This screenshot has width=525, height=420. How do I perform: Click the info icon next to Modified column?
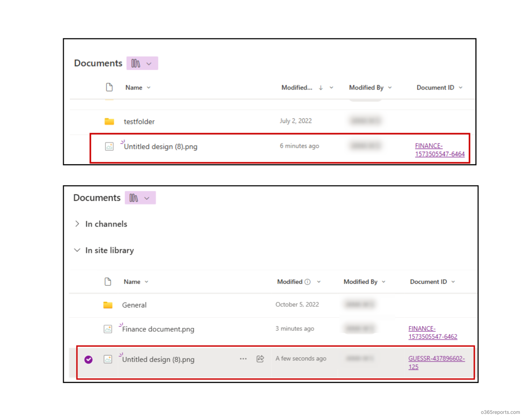[x=308, y=282]
